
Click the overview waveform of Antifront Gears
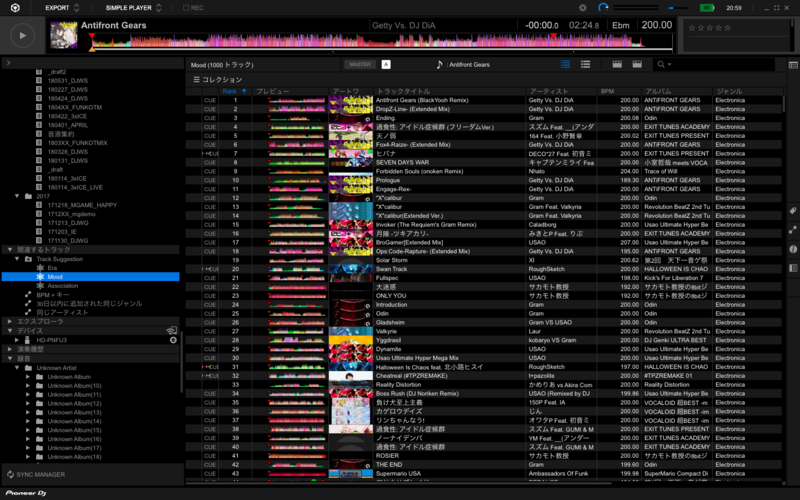coord(382,42)
